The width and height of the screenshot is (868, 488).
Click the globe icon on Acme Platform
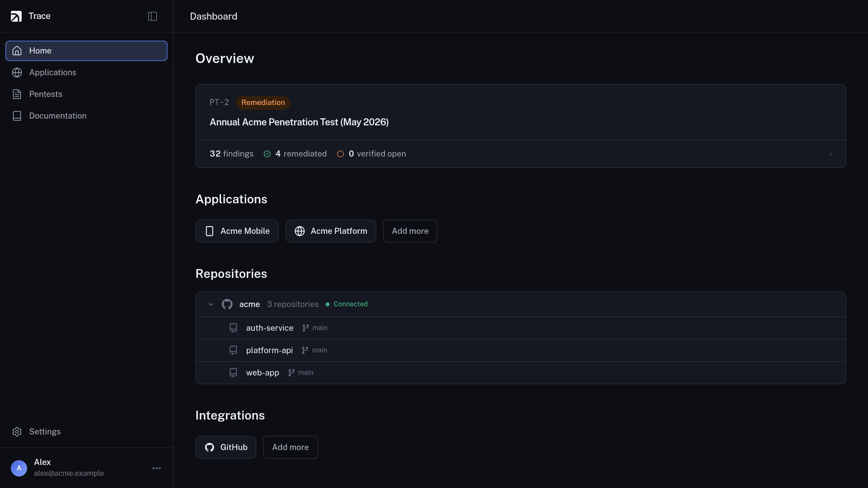pos(300,231)
